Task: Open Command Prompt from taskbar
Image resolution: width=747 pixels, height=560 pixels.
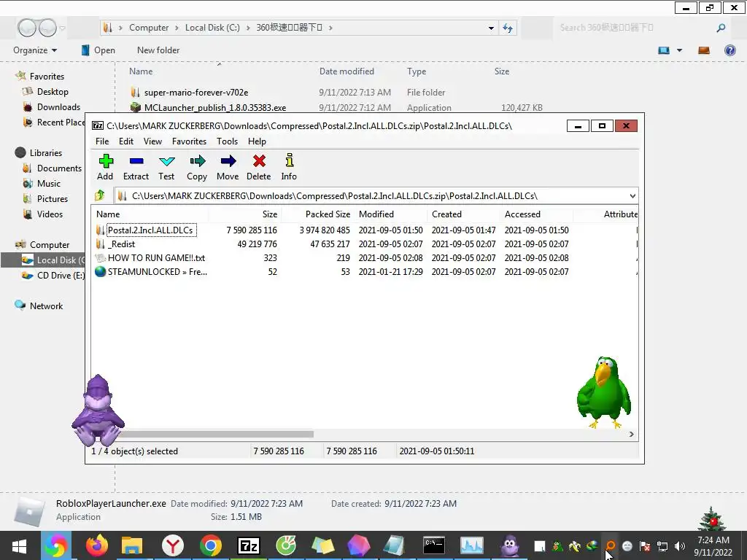Action: pos(434,545)
